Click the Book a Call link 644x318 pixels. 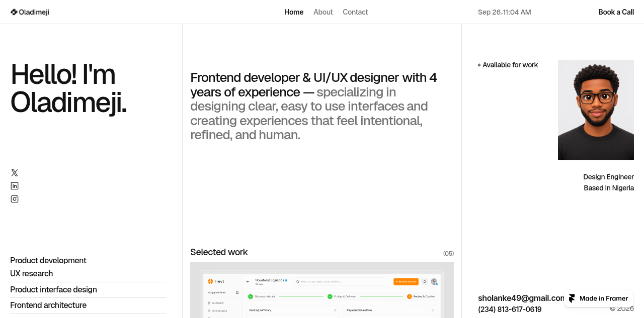[x=616, y=12]
